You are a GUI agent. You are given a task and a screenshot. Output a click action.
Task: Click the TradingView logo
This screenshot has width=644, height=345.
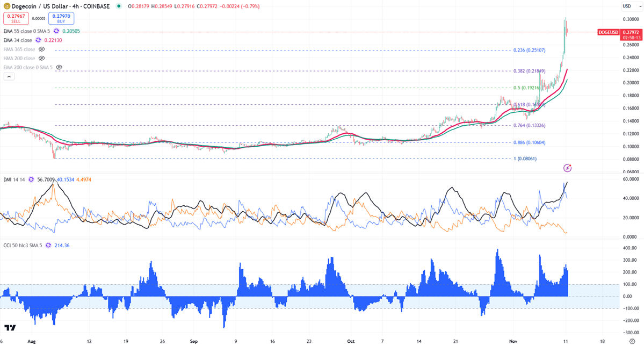[x=10, y=327]
